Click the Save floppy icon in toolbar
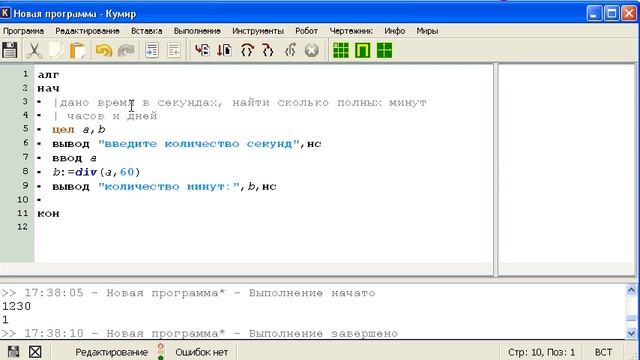Image resolution: width=640 pixels, height=360 pixels. (10, 51)
